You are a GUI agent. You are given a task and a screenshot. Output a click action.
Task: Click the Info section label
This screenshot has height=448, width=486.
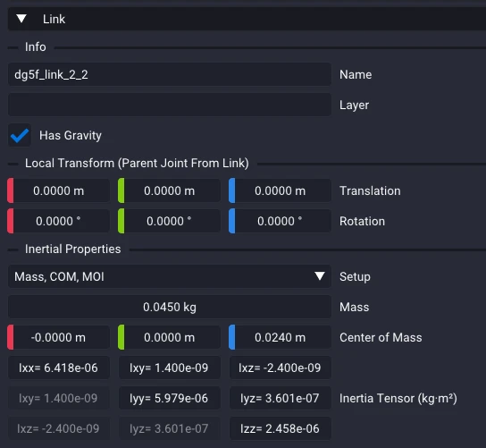pyautogui.click(x=36, y=46)
